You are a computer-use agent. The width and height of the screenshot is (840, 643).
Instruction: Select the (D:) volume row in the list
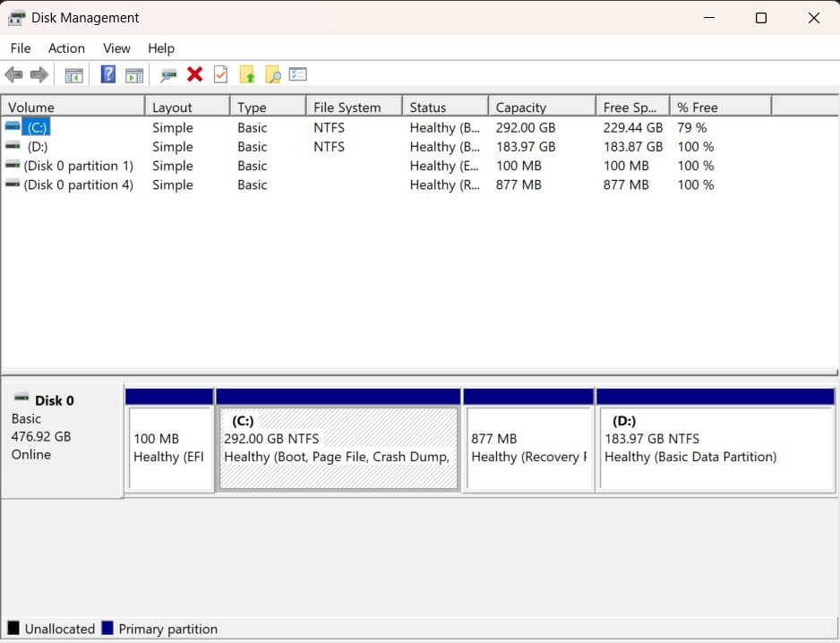point(38,147)
